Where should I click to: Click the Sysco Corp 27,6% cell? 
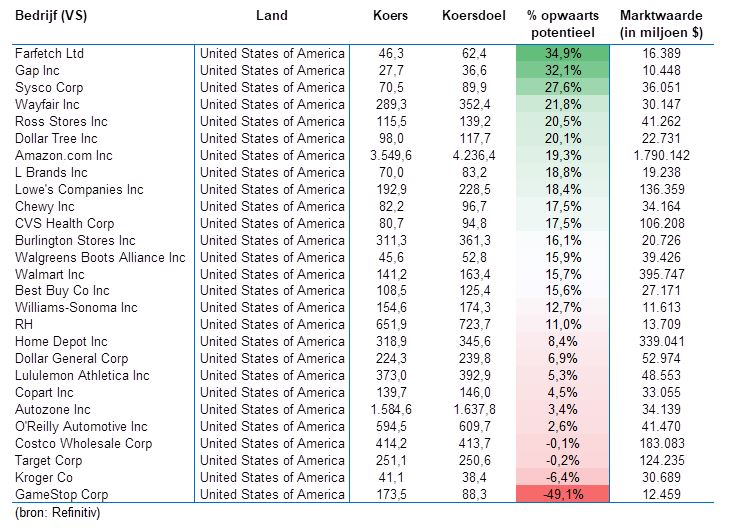point(560,87)
